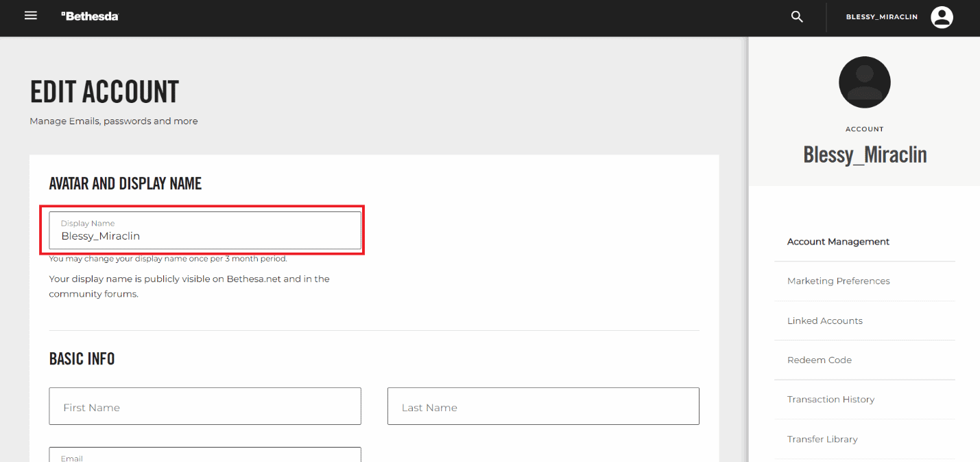Click the Bethesda logo
The width and height of the screenshot is (980, 462).
[90, 14]
